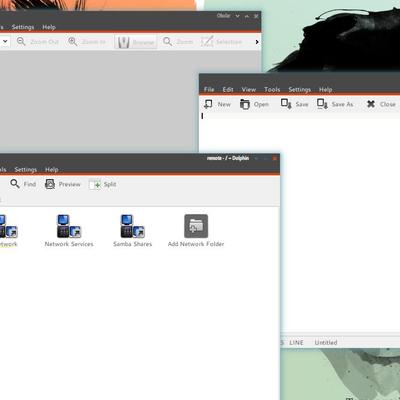The width and height of the screenshot is (400, 400).
Task: Choose the Selection tool in Okular
Action: pyautogui.click(x=221, y=42)
